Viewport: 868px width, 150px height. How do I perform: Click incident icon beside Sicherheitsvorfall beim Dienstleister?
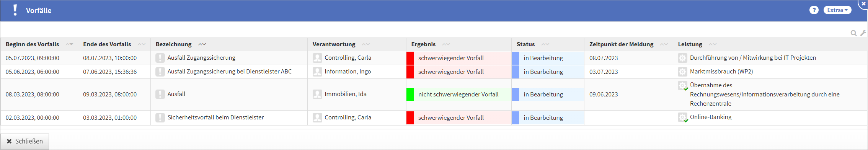(160, 118)
